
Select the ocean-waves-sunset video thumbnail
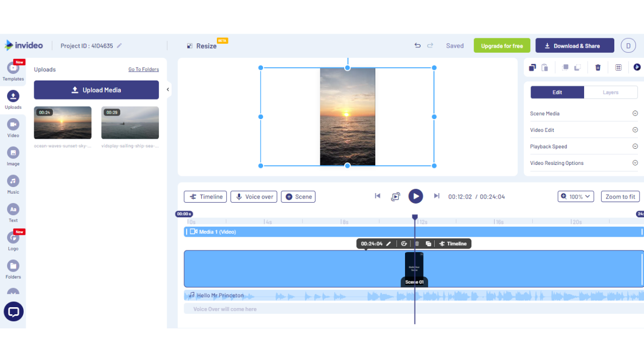point(62,122)
